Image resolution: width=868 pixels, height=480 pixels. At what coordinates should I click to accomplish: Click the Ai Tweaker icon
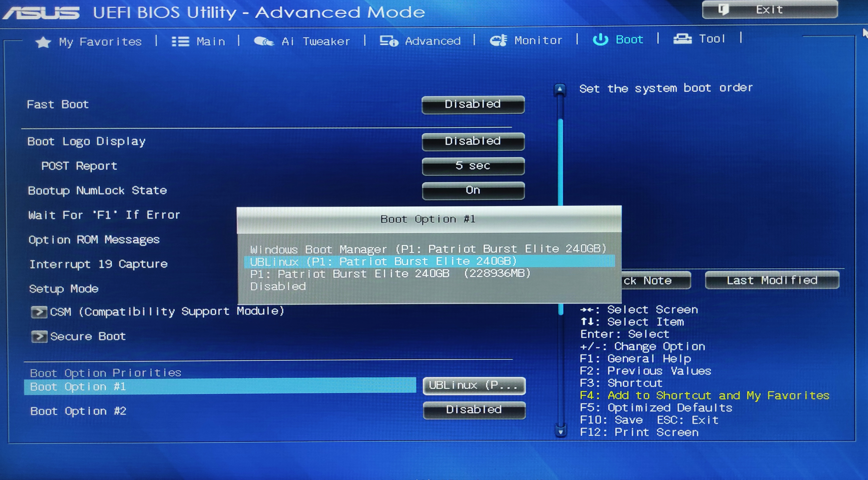264,41
